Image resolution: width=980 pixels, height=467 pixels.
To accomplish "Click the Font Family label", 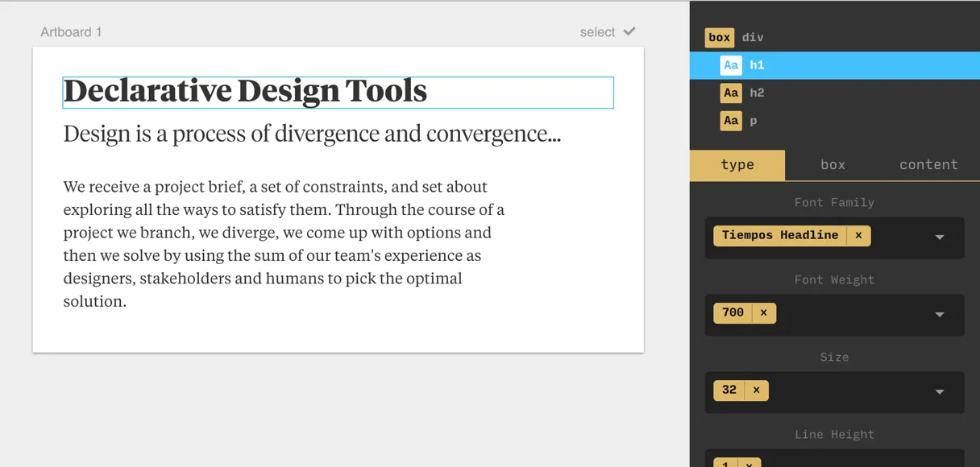I will (834, 203).
